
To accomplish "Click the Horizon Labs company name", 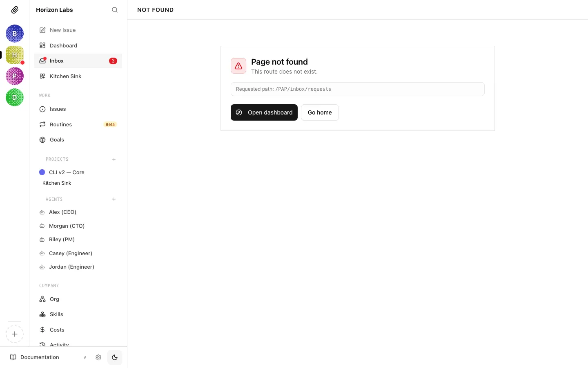I will pyautogui.click(x=54, y=10).
